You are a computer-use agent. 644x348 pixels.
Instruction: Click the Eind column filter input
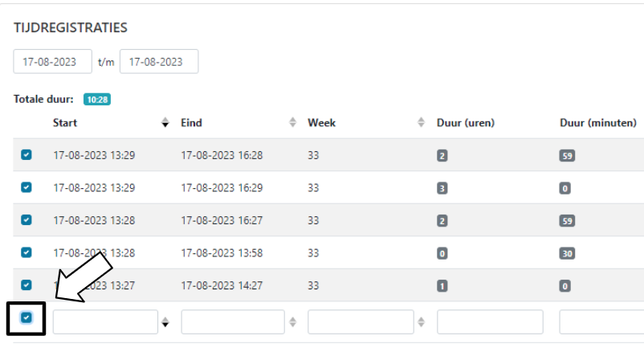click(x=233, y=322)
